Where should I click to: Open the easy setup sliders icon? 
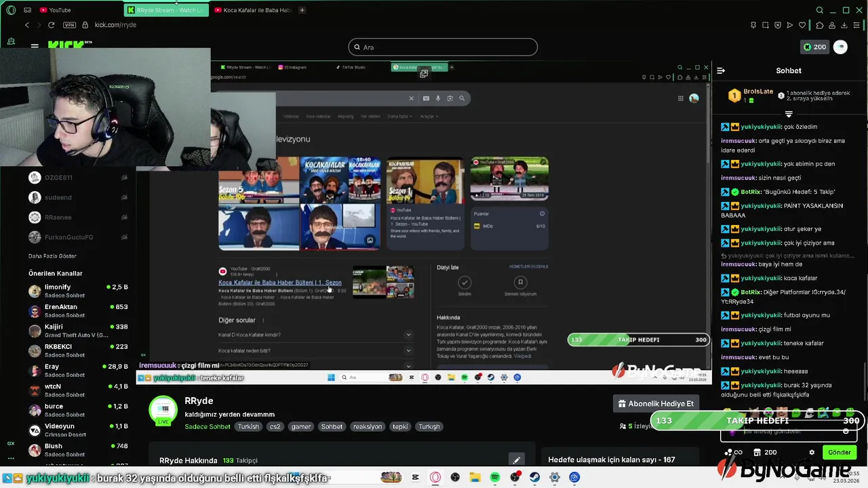pos(856,25)
